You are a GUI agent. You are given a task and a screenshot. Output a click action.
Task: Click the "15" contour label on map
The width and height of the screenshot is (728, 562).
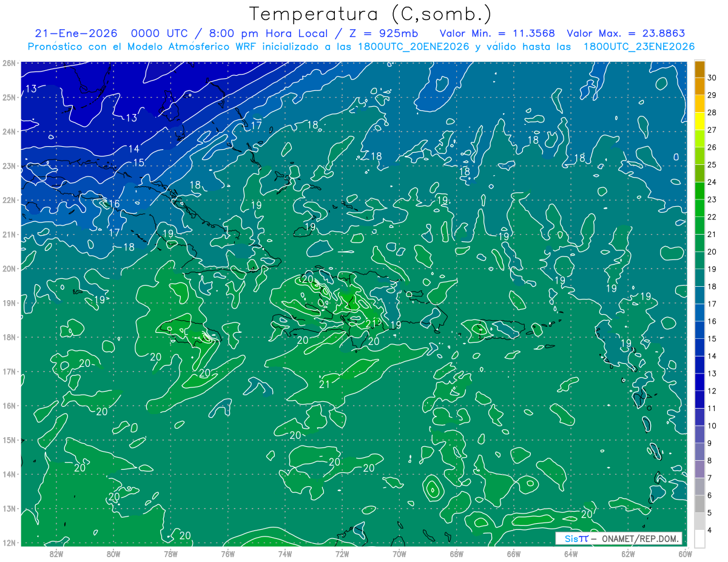(x=138, y=162)
